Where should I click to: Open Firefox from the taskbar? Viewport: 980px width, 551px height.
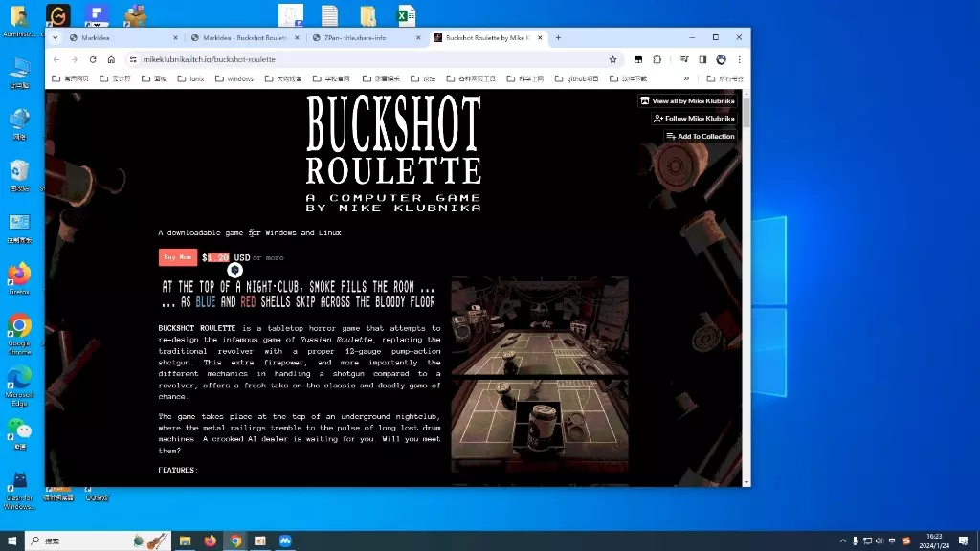(x=210, y=541)
